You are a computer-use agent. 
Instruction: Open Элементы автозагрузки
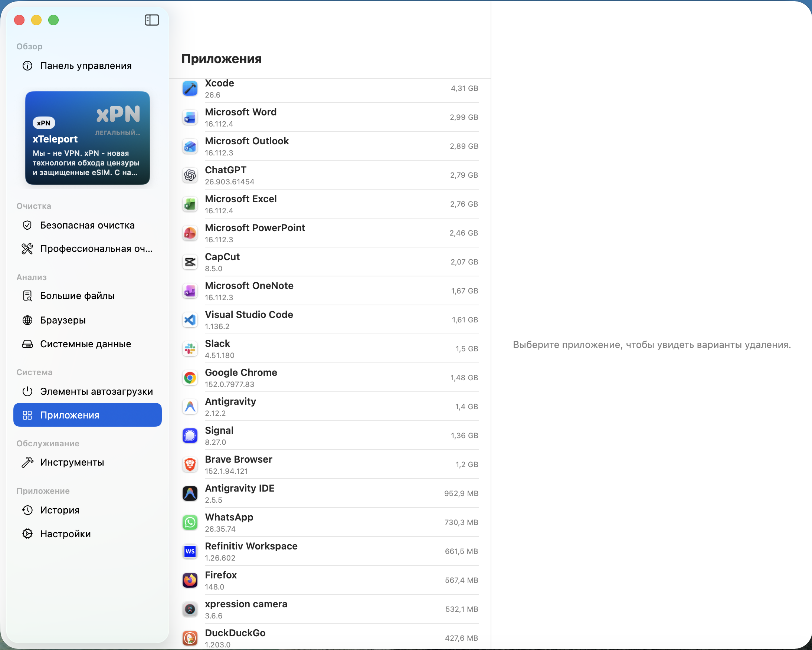(87, 392)
